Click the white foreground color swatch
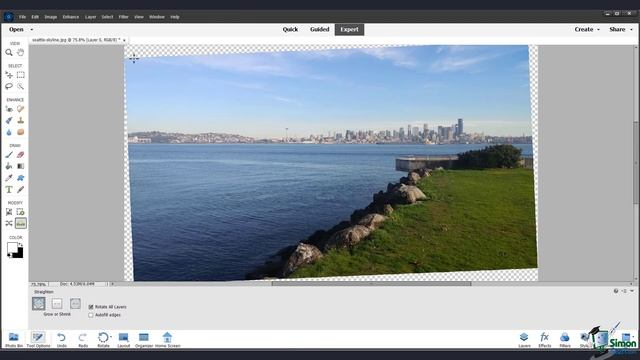Viewport: 640px width, 360px height. pos(12,247)
